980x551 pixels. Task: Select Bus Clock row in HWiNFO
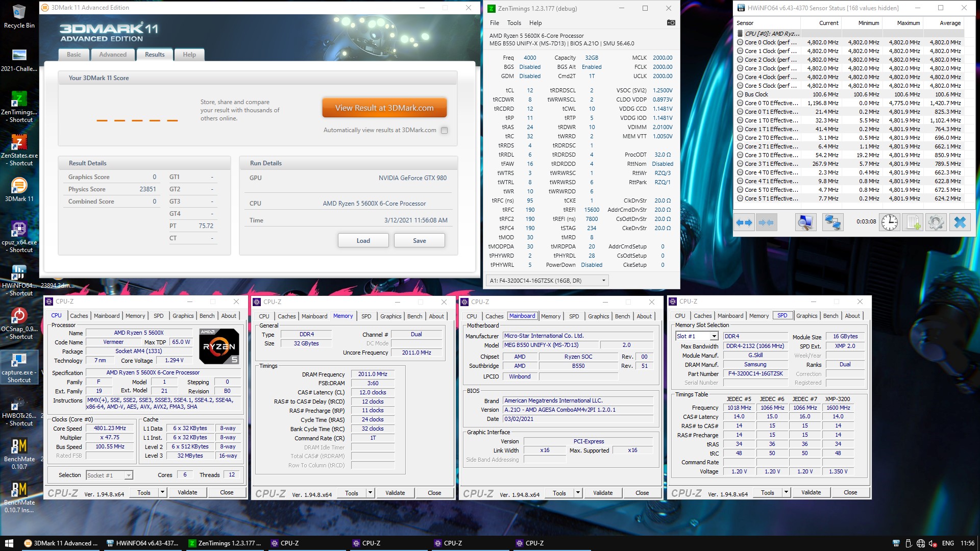pyautogui.click(x=850, y=94)
